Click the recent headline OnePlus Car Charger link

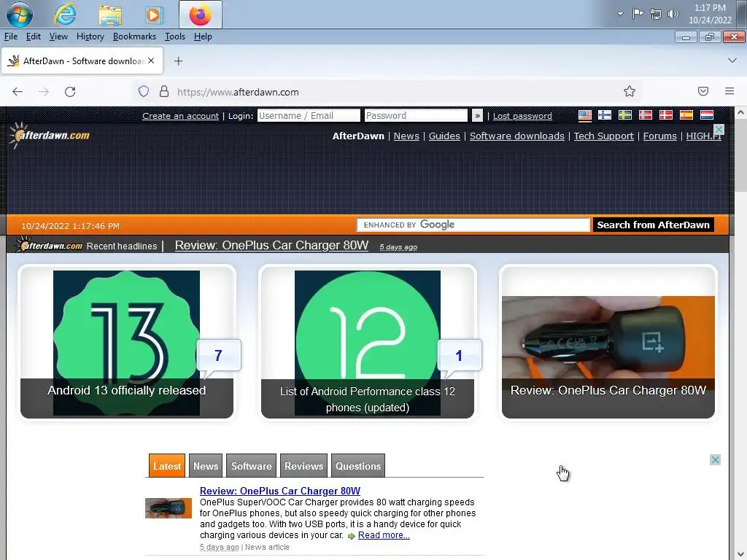point(271,245)
